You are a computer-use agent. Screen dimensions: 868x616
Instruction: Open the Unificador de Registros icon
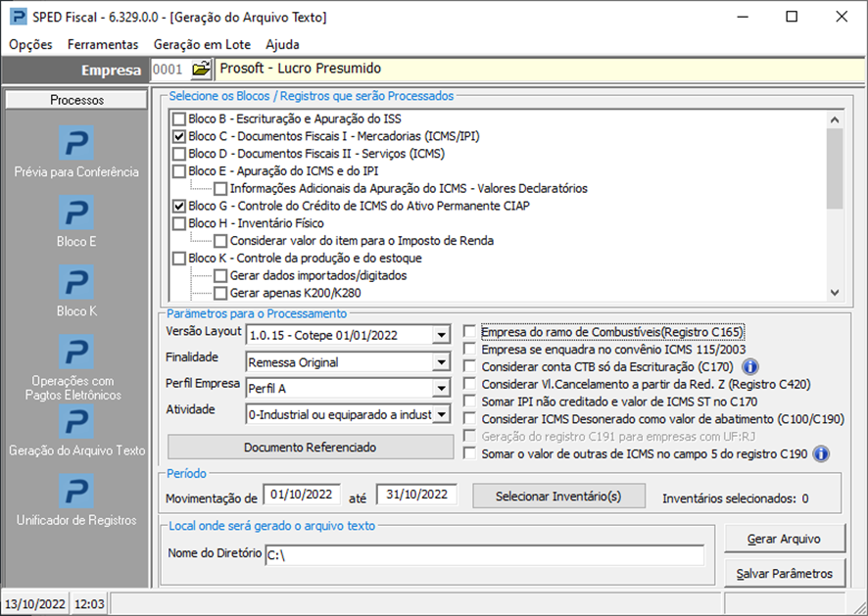pos(76,492)
